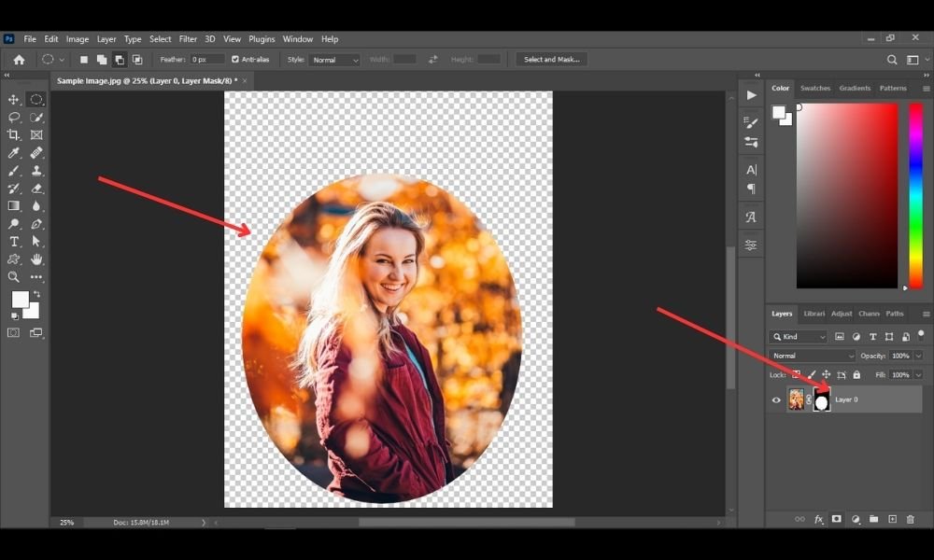Switch to the Paths tab

(x=894, y=314)
